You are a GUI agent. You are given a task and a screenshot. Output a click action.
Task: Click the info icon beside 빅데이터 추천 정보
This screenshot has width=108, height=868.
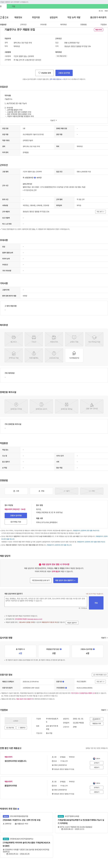click(x=18, y=809)
